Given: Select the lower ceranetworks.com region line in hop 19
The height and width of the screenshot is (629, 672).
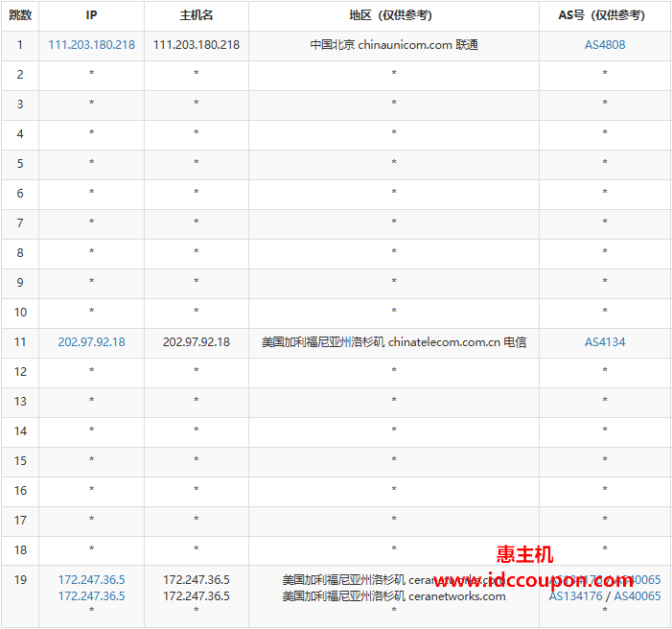Looking at the screenshot, I should coord(394,596).
